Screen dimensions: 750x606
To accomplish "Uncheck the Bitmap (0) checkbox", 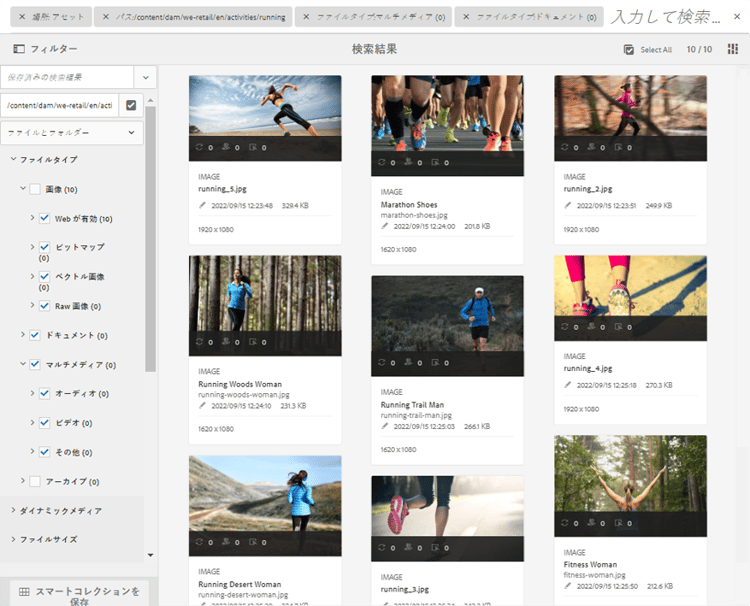I will [x=44, y=247].
